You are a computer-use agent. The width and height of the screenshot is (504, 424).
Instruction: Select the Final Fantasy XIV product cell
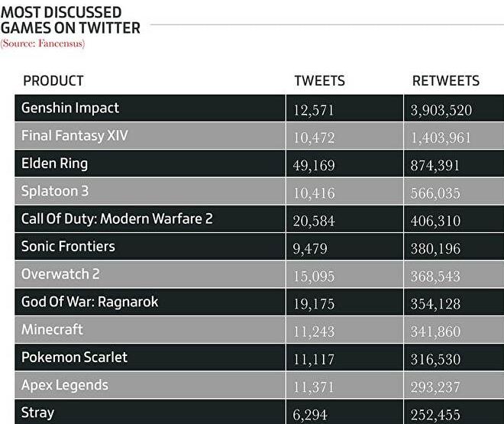click(x=74, y=135)
